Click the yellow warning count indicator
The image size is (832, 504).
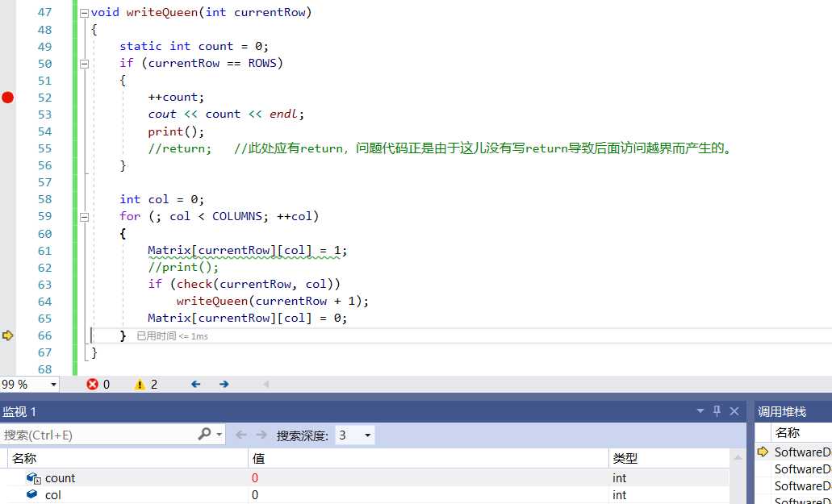point(146,385)
